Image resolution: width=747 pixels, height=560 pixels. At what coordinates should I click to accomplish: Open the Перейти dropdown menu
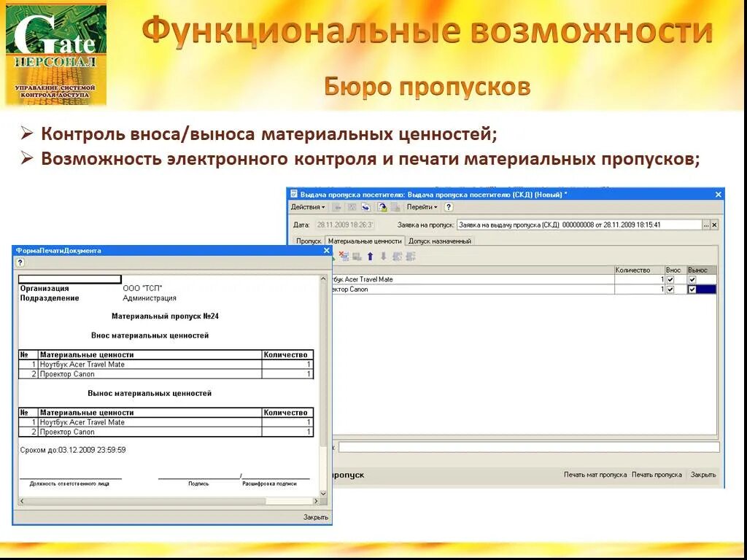coord(422,207)
